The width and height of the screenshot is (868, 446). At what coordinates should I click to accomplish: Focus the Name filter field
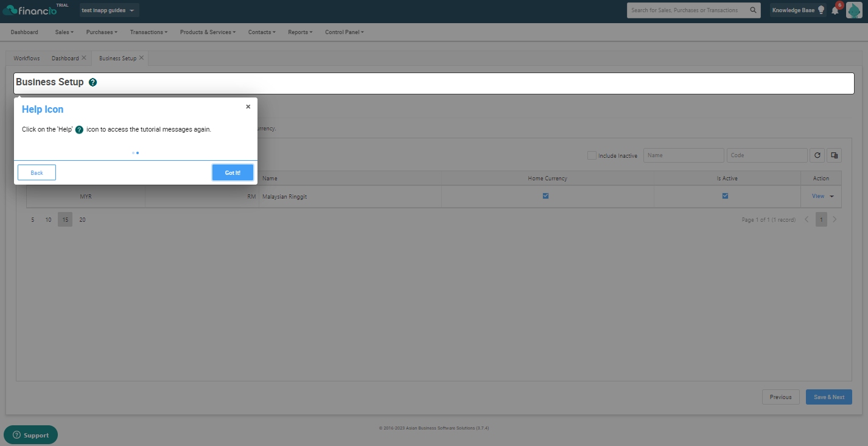684,155
